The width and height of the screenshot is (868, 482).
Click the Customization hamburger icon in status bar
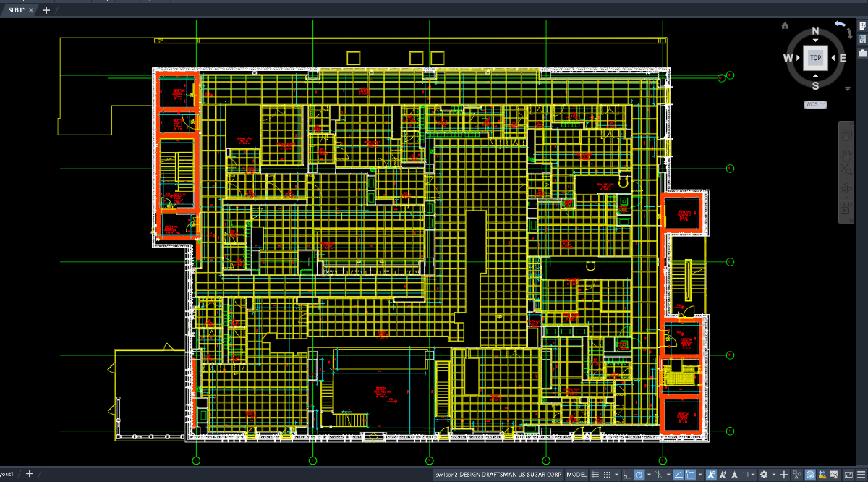point(861,475)
